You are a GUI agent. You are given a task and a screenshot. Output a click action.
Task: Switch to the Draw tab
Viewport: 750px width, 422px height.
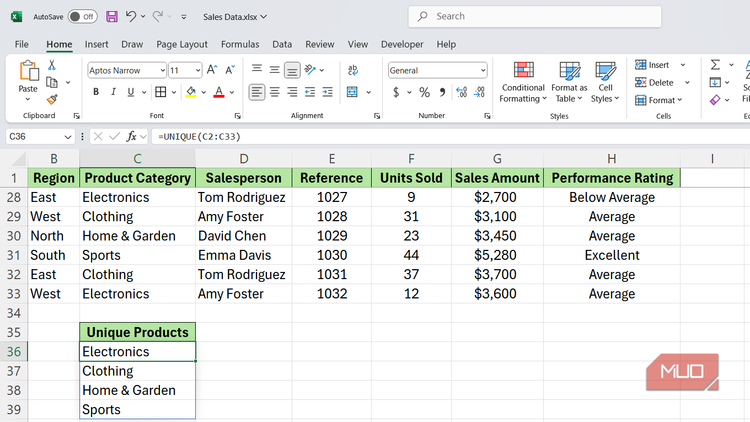[132, 44]
